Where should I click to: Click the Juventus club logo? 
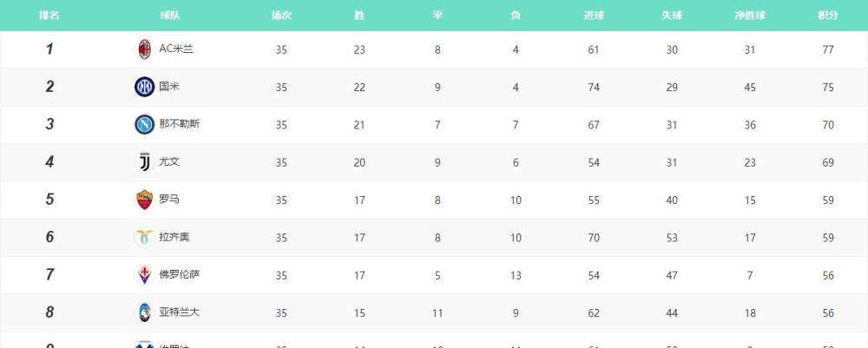tap(144, 162)
